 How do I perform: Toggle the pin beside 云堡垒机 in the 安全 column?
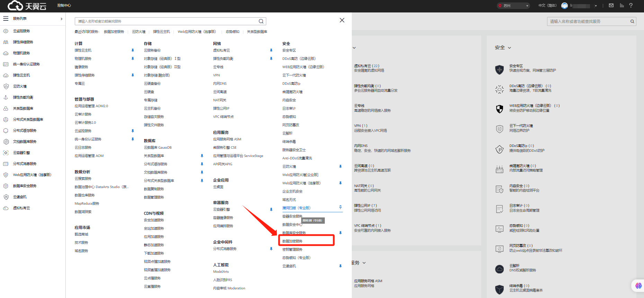point(340,266)
